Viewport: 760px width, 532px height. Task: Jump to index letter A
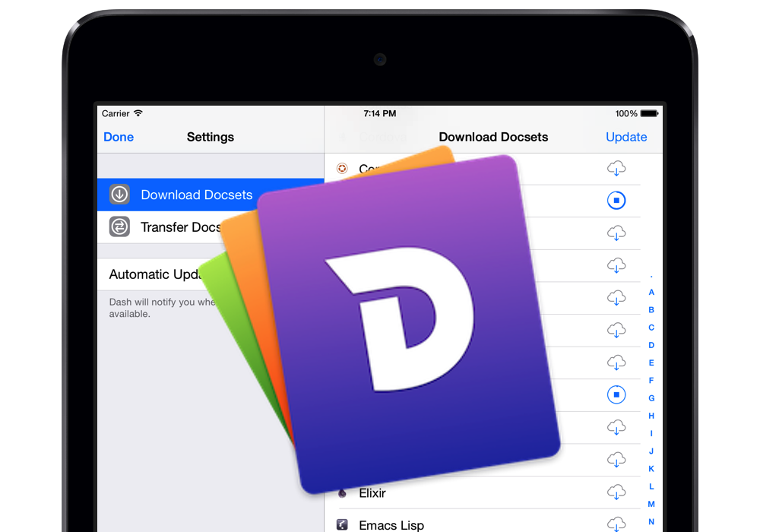pyautogui.click(x=651, y=292)
